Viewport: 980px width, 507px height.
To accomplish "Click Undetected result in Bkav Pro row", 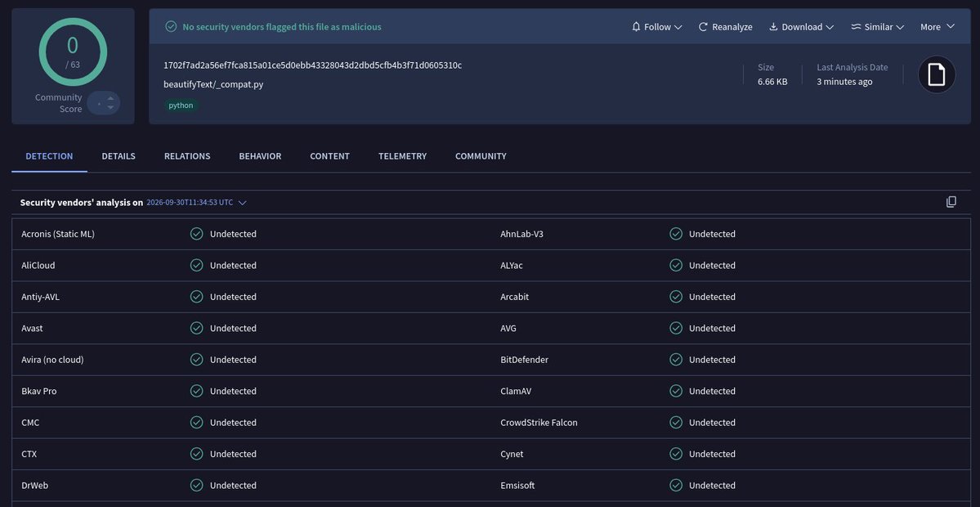I will (x=233, y=391).
